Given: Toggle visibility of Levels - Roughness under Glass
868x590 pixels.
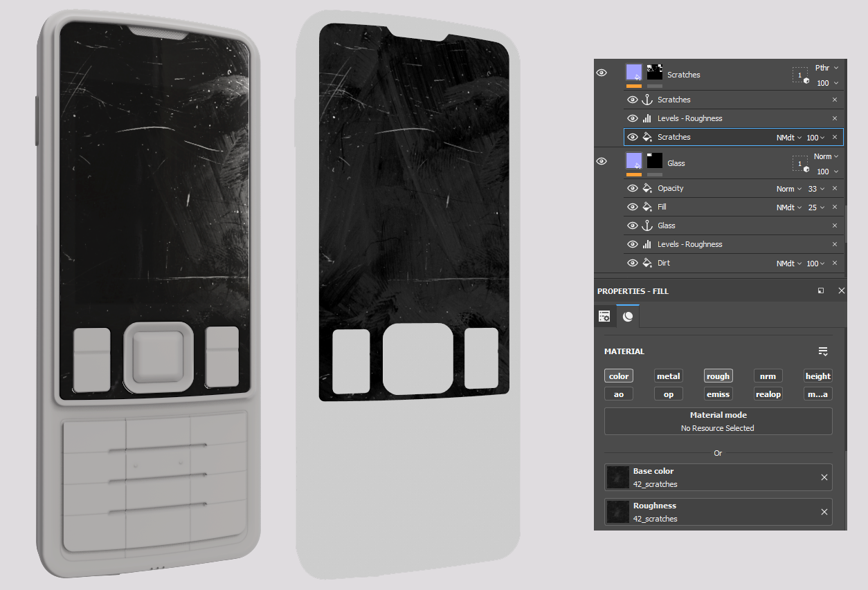Looking at the screenshot, I should point(632,244).
